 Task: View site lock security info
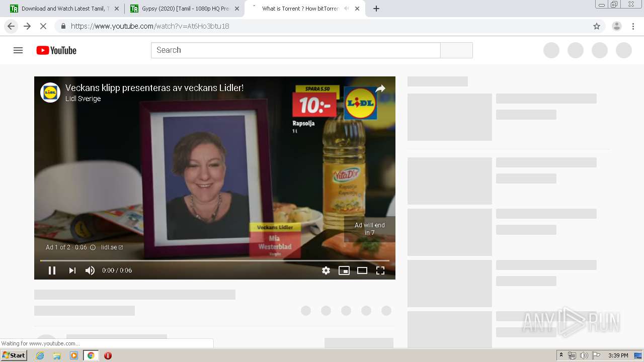coord(63,26)
